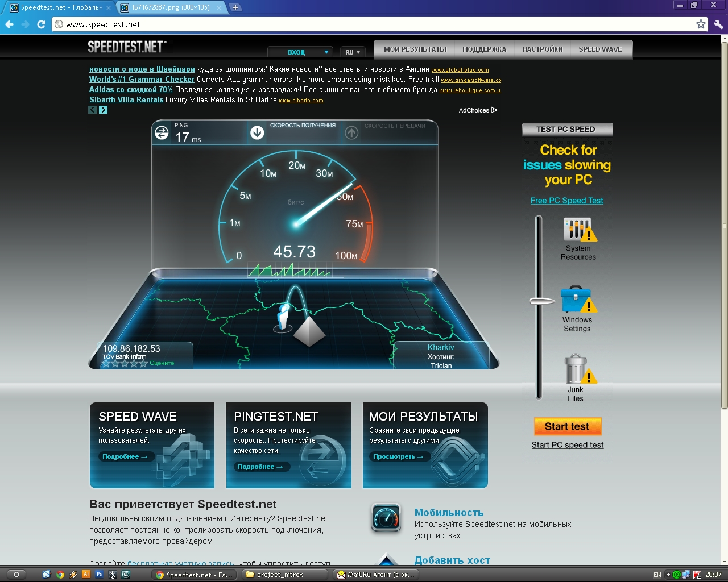The image size is (728, 582).
Task: Open the Добавить хост link
Action: click(x=452, y=560)
